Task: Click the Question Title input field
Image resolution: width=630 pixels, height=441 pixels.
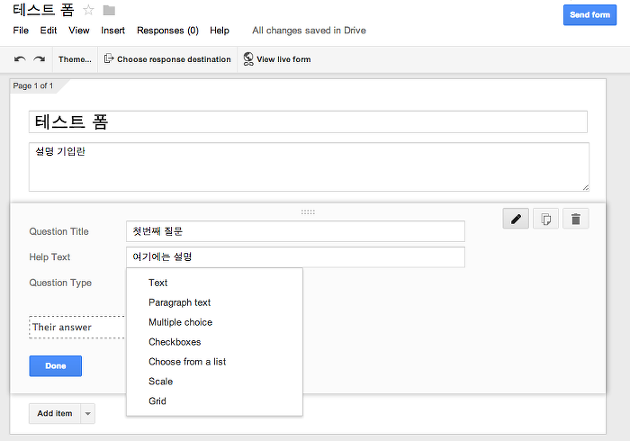Action: (x=295, y=231)
